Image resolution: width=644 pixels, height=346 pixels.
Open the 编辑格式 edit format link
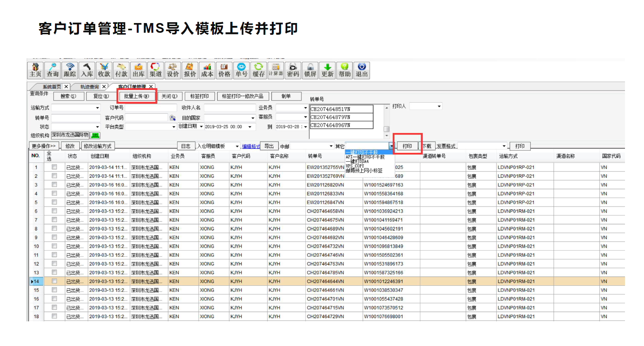251,146
